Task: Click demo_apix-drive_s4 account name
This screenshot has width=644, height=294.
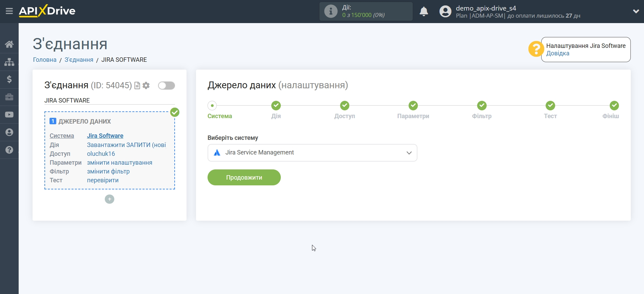Action: pyautogui.click(x=486, y=8)
